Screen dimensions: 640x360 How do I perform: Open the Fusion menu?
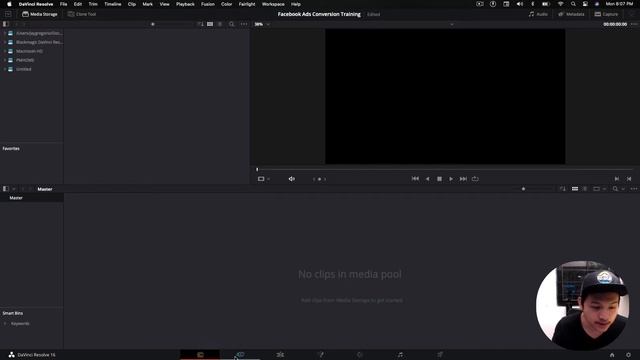click(x=208, y=4)
